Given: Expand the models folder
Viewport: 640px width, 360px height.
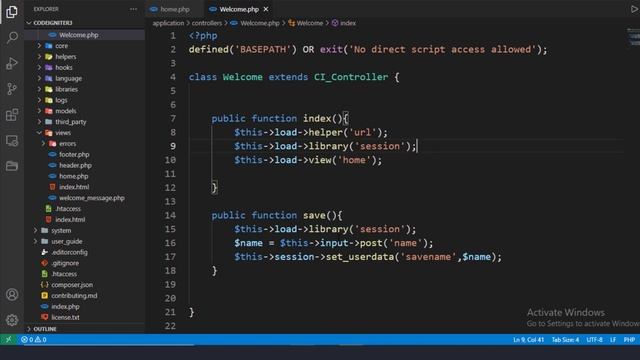Looking at the screenshot, I should (66, 111).
